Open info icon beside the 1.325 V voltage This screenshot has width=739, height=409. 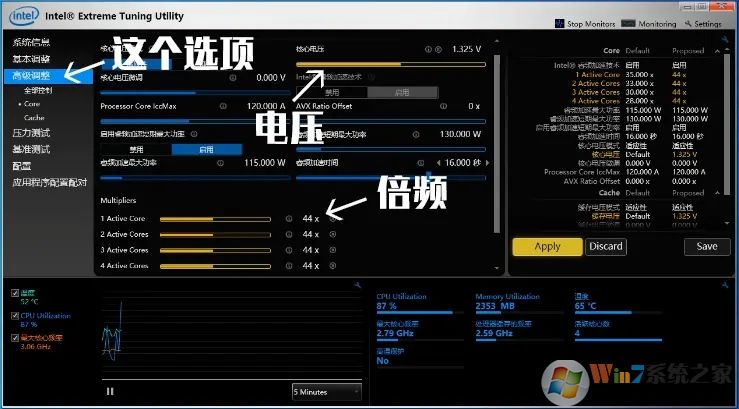[428, 49]
